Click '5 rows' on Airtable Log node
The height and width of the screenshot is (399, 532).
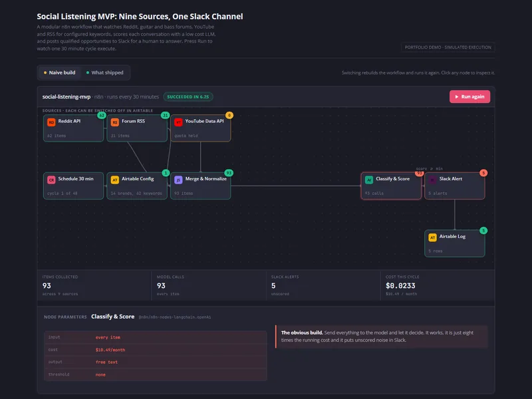pyautogui.click(x=436, y=251)
